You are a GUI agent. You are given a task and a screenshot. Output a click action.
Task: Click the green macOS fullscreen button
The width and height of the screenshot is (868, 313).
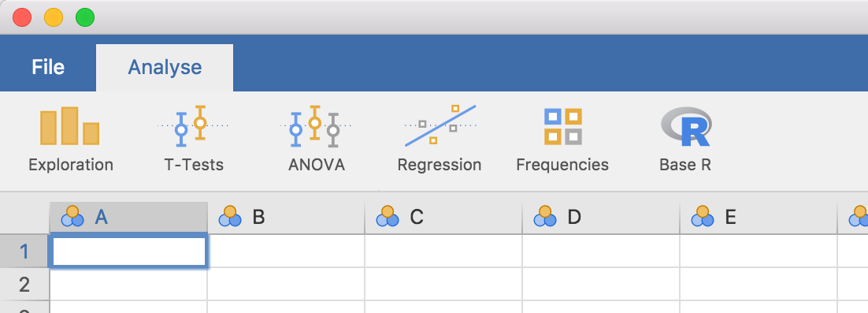[x=85, y=17]
